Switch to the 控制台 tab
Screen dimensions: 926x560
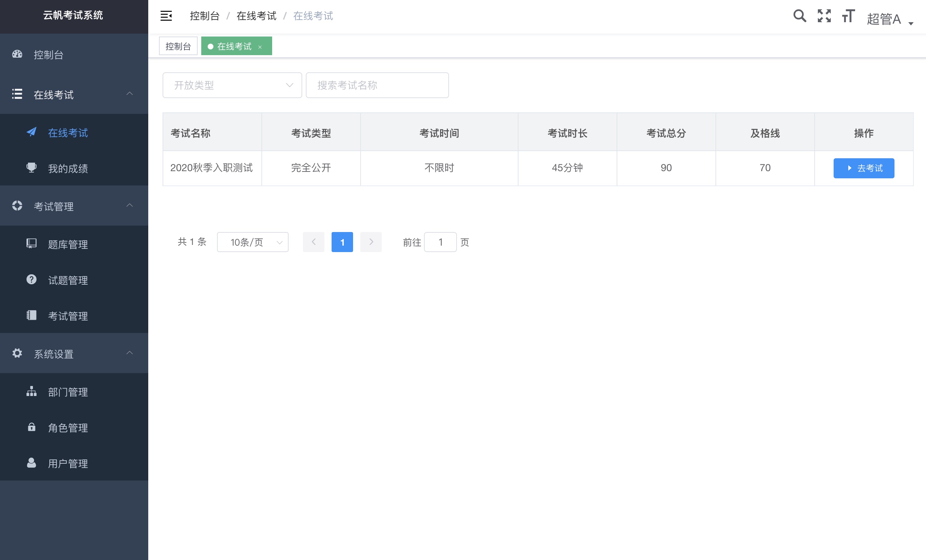coord(178,46)
